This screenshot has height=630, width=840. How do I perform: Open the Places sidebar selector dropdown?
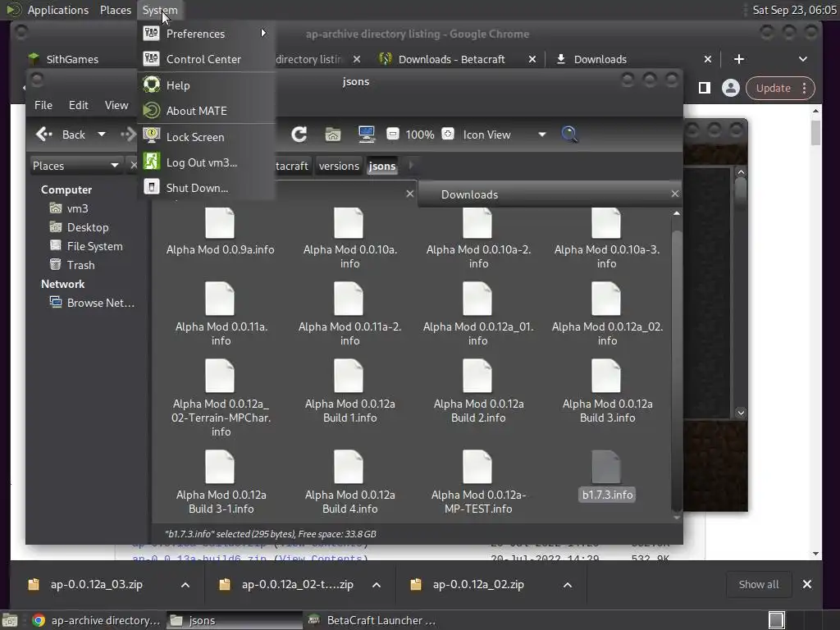pos(75,166)
